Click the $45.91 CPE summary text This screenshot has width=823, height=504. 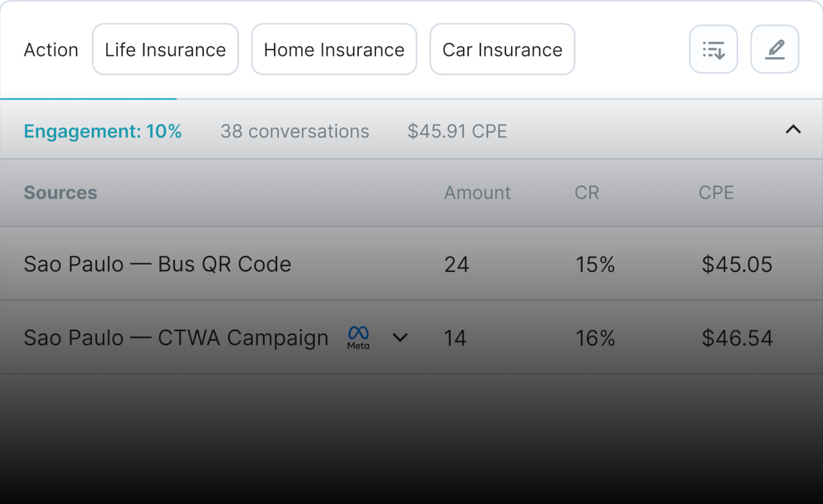[x=457, y=131]
